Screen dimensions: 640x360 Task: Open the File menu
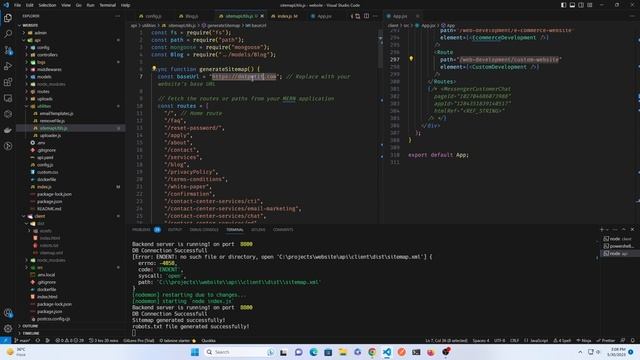tap(17, 5)
